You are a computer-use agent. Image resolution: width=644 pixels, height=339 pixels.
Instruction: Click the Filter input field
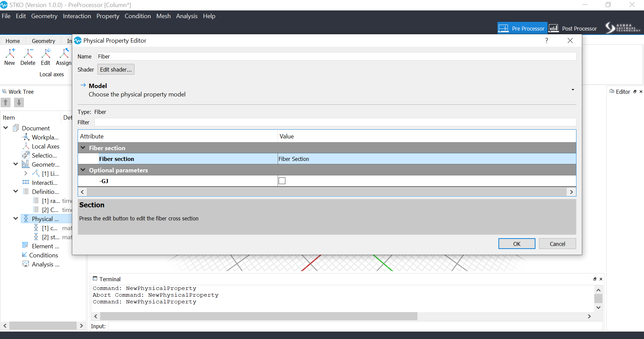point(335,122)
